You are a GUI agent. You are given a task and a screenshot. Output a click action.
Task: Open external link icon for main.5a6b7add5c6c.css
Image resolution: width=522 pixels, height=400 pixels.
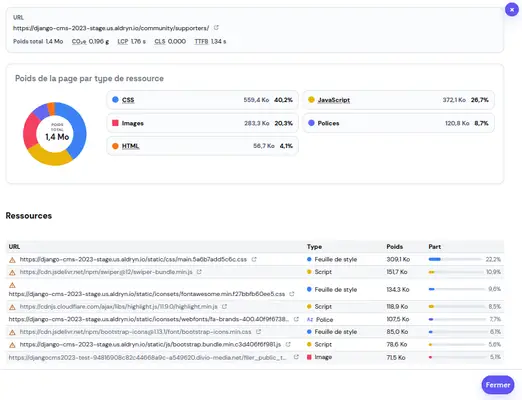[x=254, y=259]
